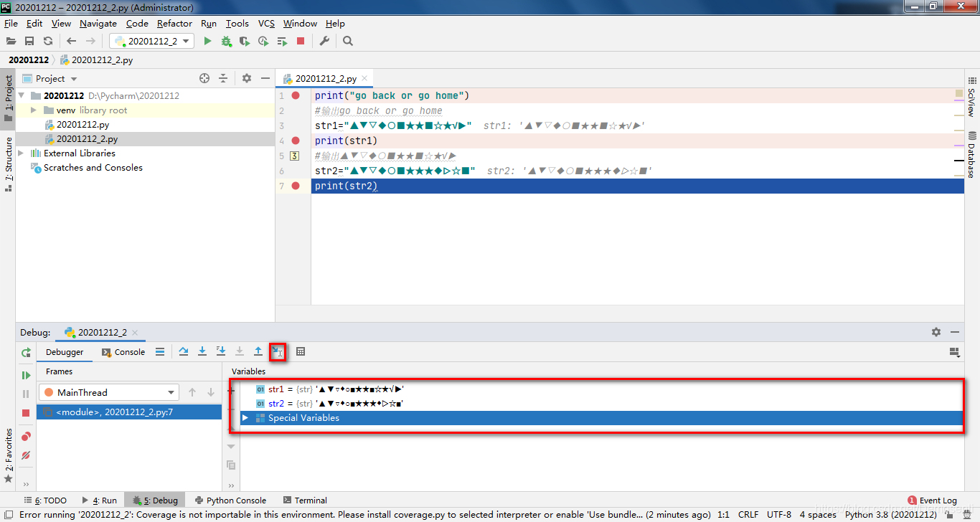Open MainThread frames dropdown
Screen dimensions: 980x522
pos(109,392)
